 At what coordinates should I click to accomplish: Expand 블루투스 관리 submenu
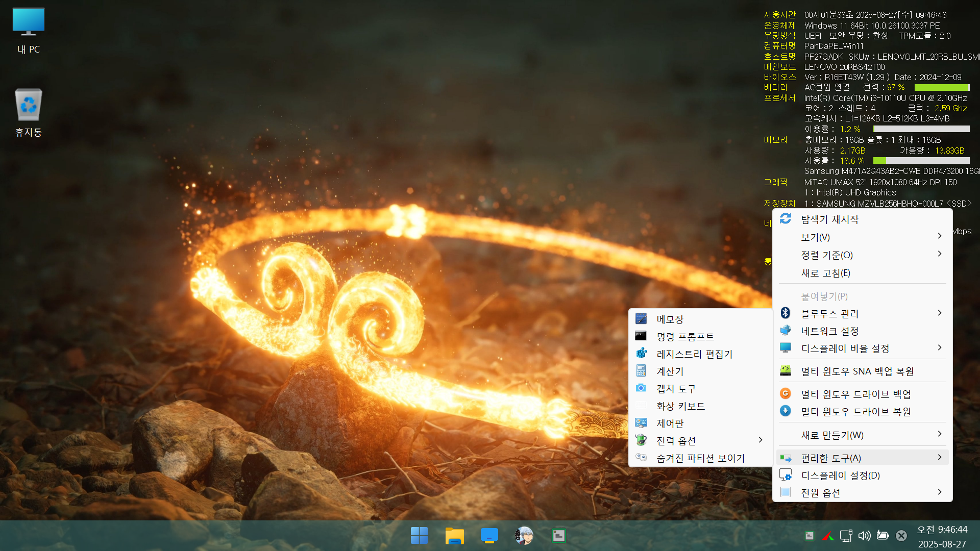click(x=939, y=313)
